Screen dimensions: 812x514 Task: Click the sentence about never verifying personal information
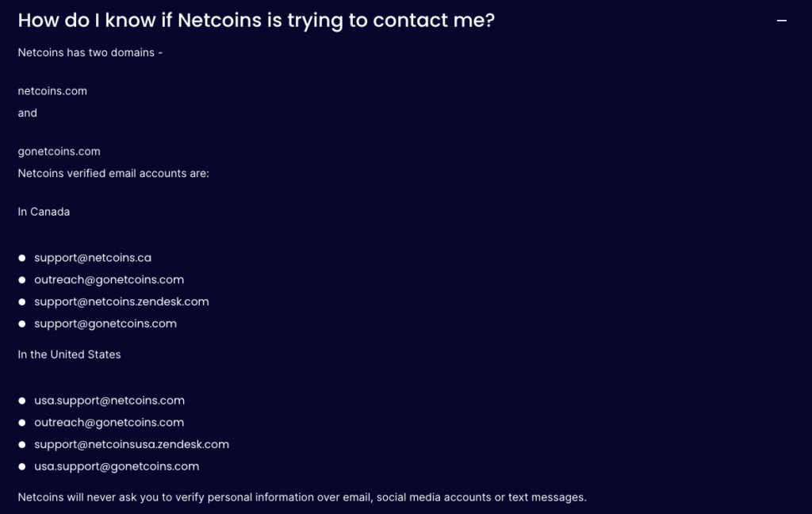click(302, 497)
